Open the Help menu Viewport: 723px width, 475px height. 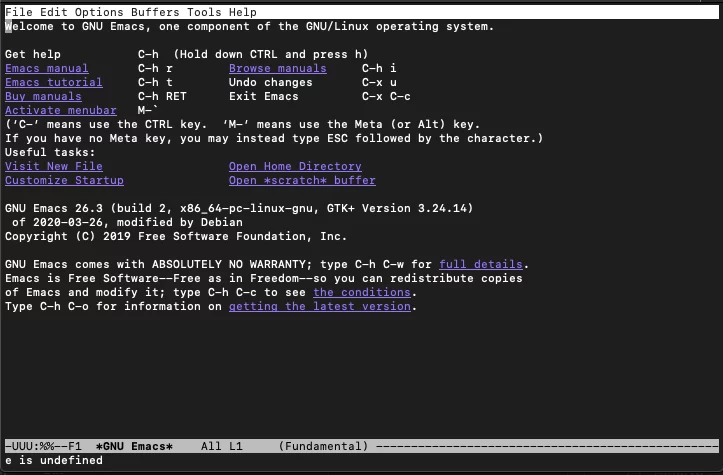pyautogui.click(x=243, y=12)
